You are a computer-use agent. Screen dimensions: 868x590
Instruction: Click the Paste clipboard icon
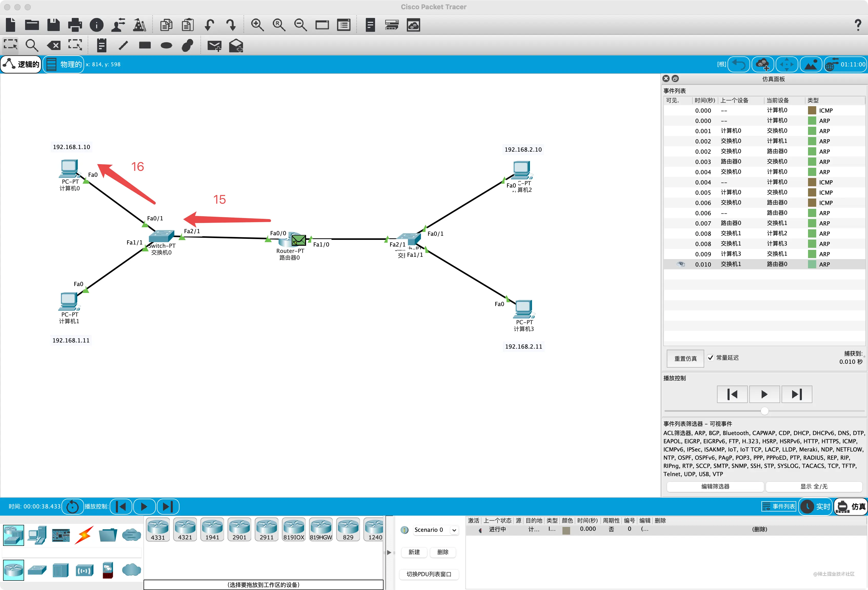pyautogui.click(x=188, y=25)
